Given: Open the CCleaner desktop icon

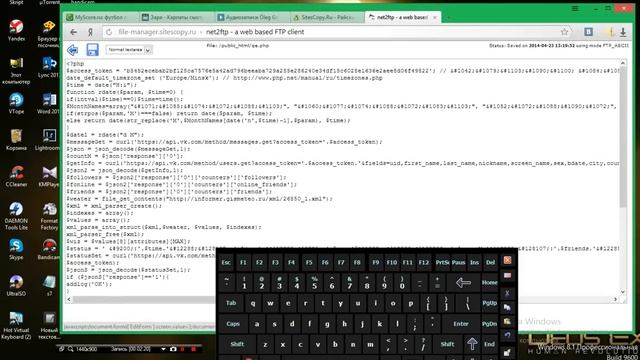Looking at the screenshot, I should [x=16, y=176].
